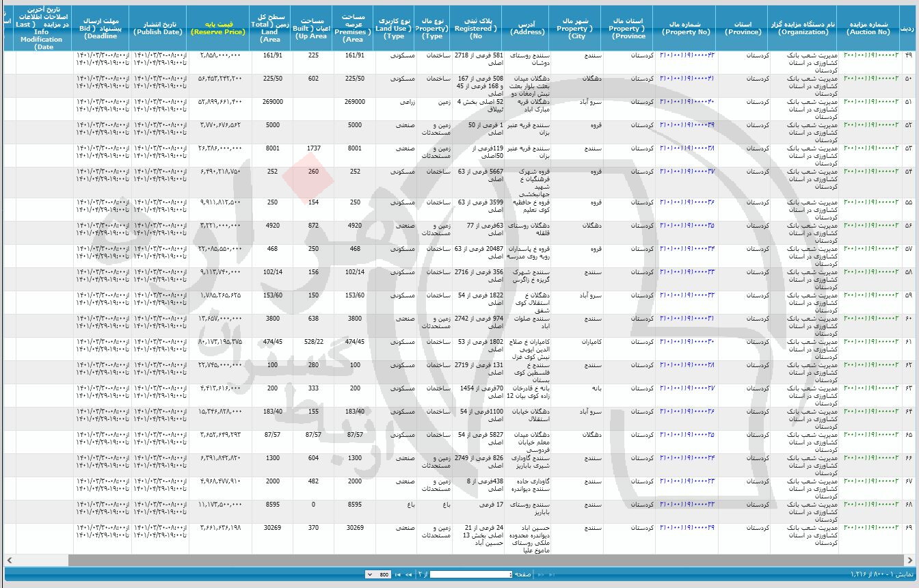Select the built-up area value 1737
Screen dimensions: 919x588
313,148
